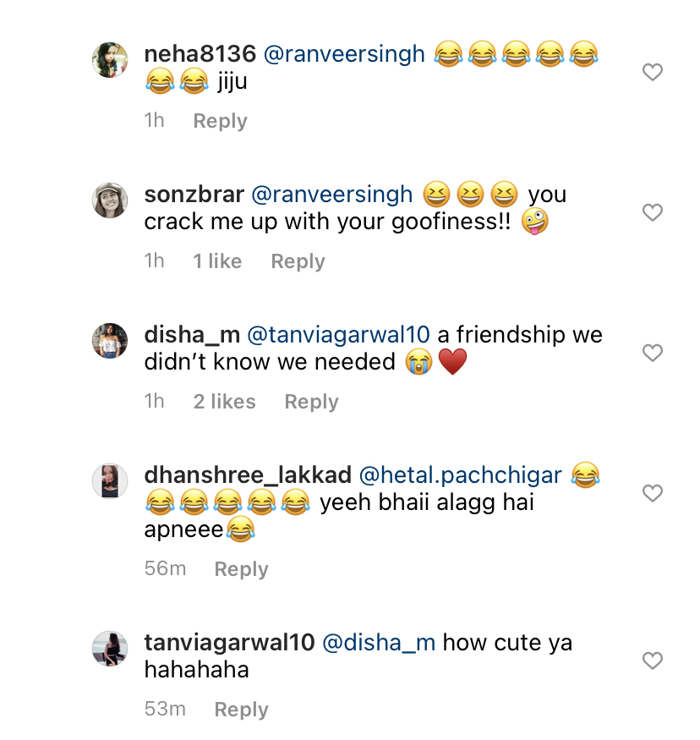Like disha_m's comment using the heart icon

652,353
